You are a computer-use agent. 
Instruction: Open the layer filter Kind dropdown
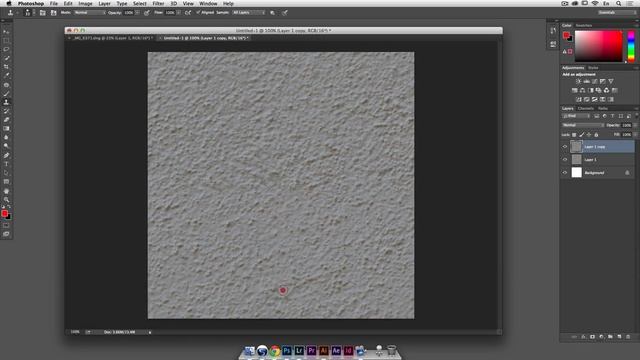click(x=576, y=116)
